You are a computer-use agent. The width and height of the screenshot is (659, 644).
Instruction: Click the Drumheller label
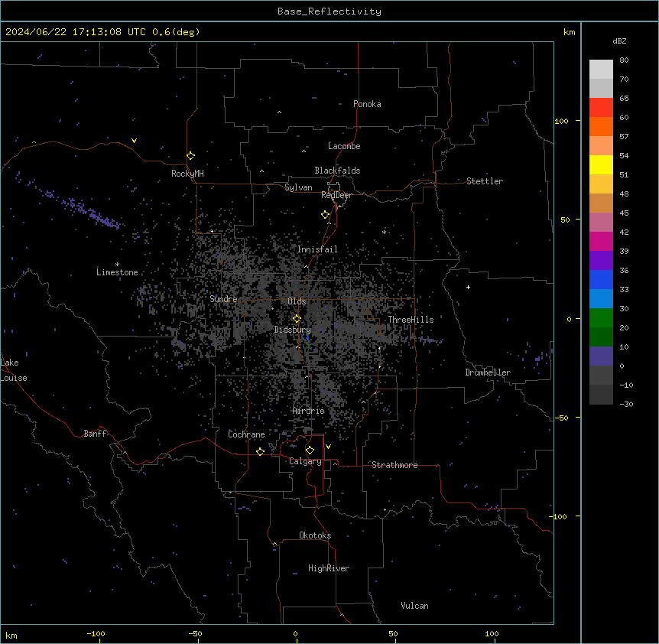(x=488, y=372)
